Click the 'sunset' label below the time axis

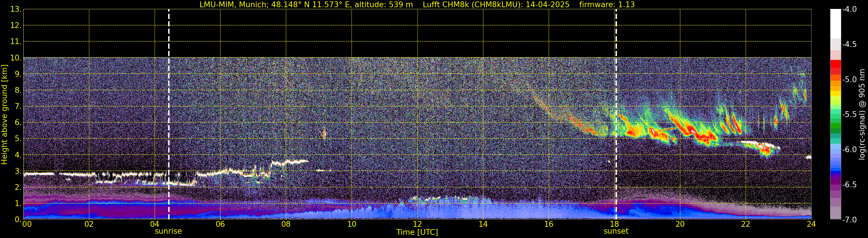[616, 231]
